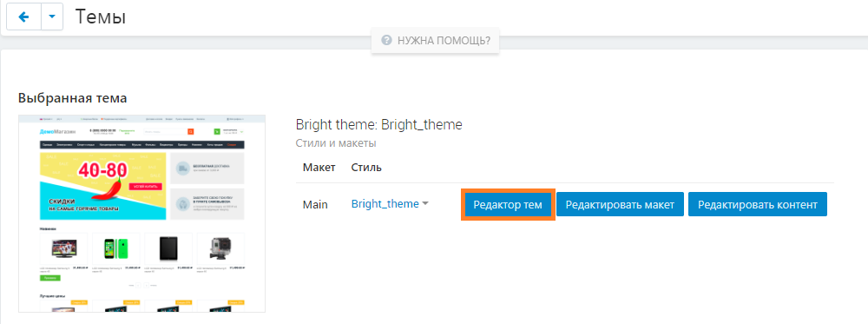Open the НУЖНА ПОМОЩЬ? help panel
This screenshot has width=868, height=324.
[x=435, y=41]
